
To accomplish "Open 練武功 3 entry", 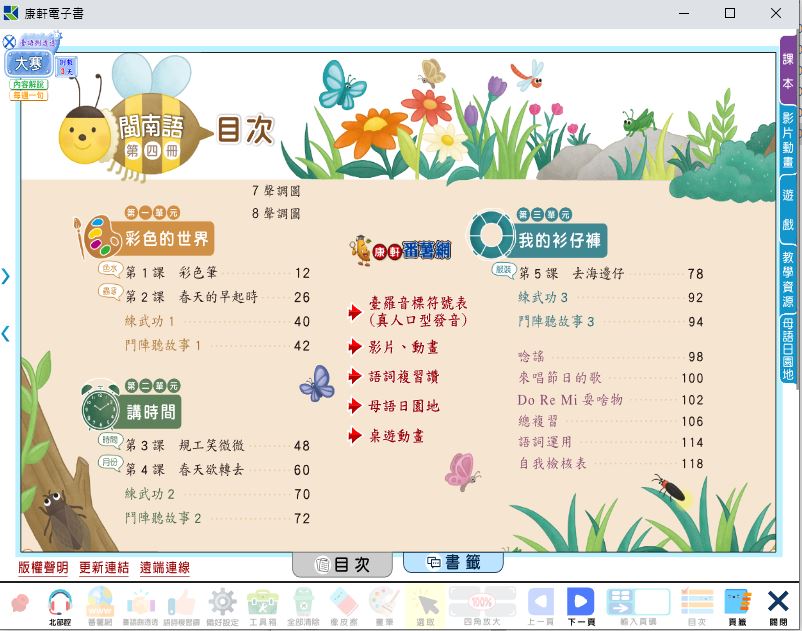I will (x=611, y=297).
